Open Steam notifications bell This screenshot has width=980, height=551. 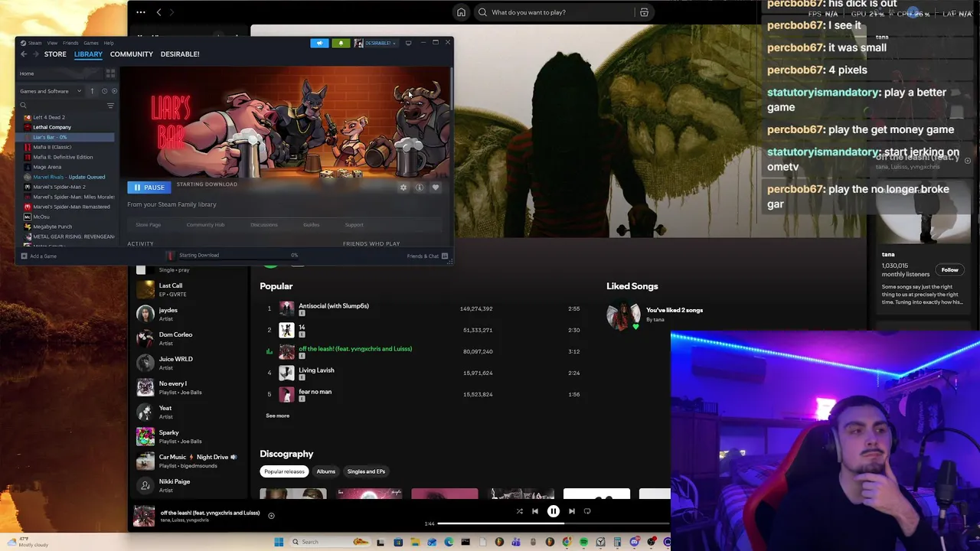[x=341, y=43]
